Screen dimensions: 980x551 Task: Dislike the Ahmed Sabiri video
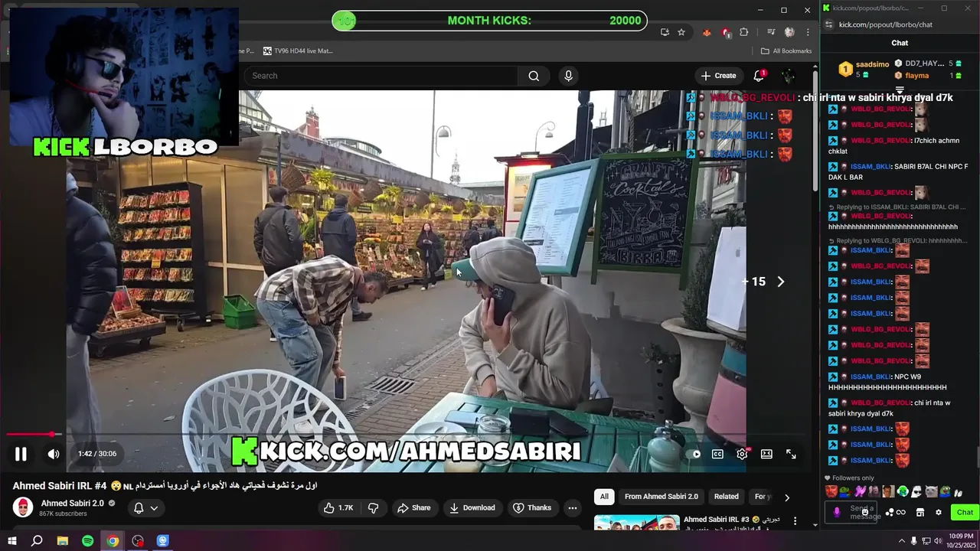point(374,507)
